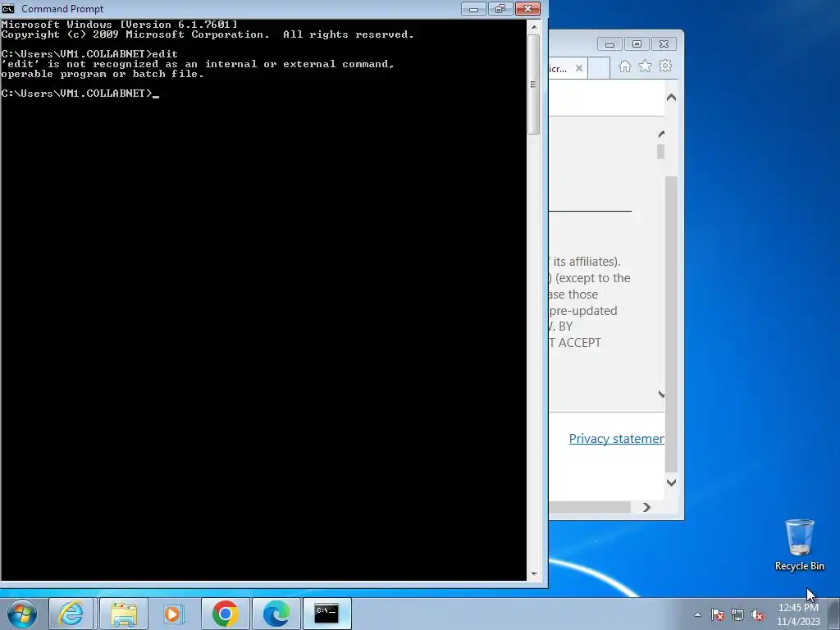Open the Command Prompt title bar system icon
This screenshot has height=630, width=840.
pos(8,8)
